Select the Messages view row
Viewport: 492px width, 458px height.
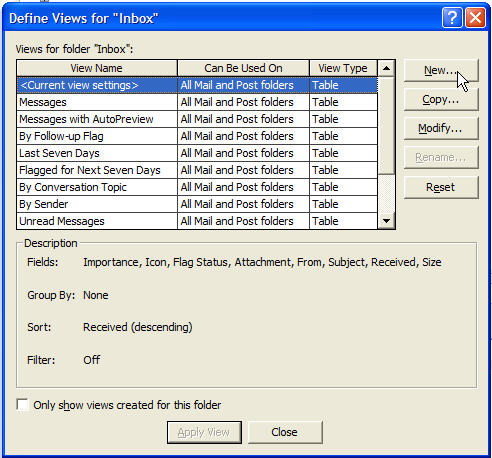click(x=197, y=102)
